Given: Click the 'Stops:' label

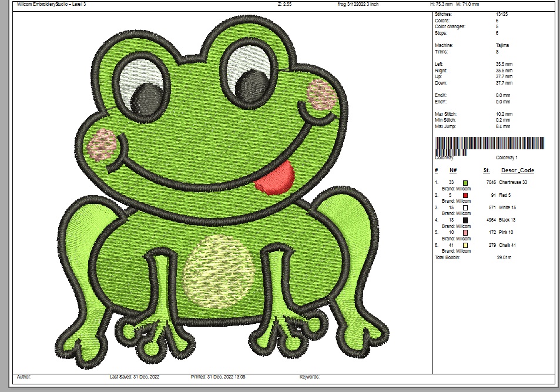Looking at the screenshot, I should point(441,33).
